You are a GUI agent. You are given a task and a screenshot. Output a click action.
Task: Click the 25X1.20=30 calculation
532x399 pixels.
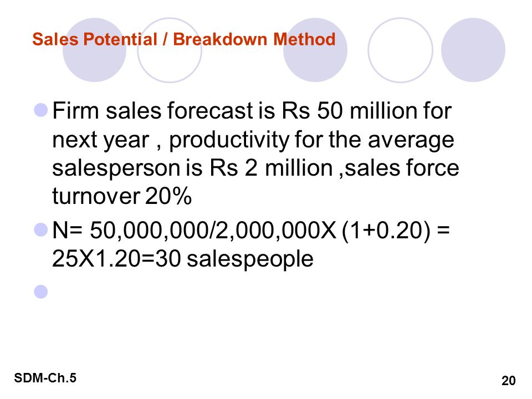click(116, 259)
